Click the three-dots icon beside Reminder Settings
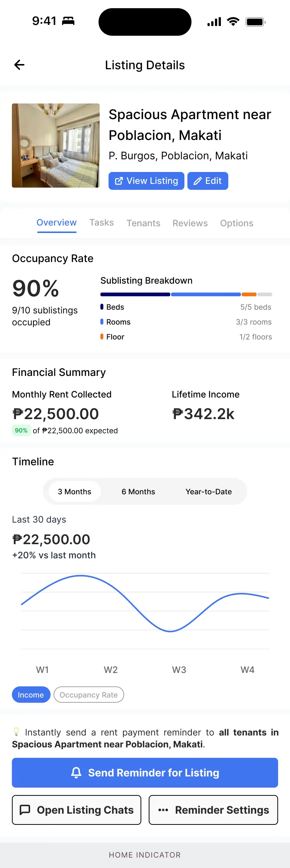Screen dimensions: 290x868 [163, 810]
